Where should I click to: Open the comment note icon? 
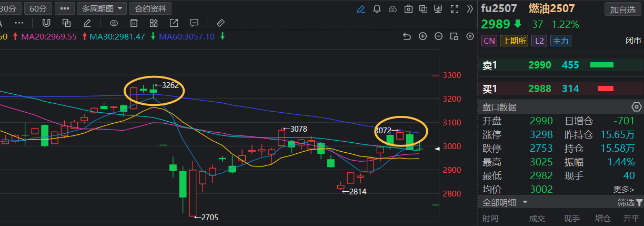click(x=194, y=23)
